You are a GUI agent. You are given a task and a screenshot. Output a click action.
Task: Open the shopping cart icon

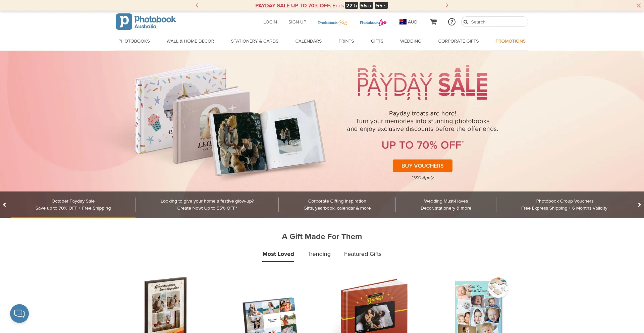[433, 22]
